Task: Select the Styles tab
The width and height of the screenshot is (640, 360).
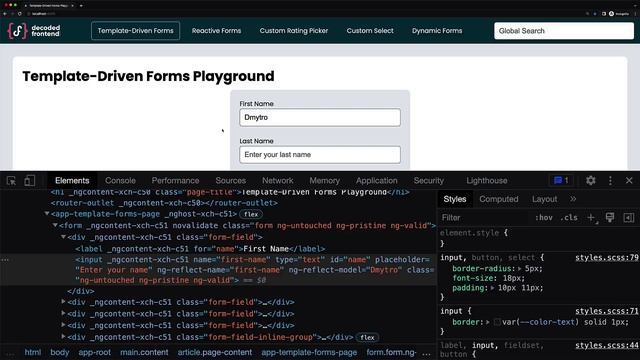Action: pyautogui.click(x=455, y=199)
